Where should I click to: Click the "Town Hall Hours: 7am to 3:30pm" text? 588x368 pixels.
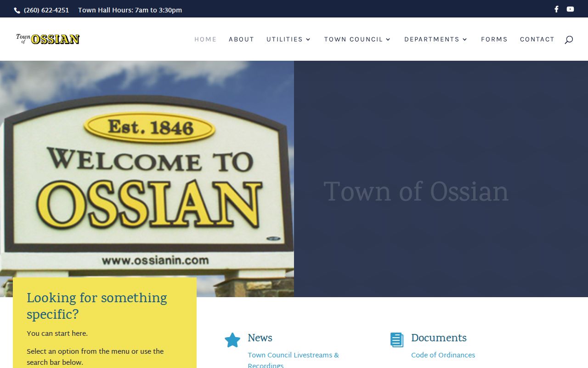[x=130, y=10]
